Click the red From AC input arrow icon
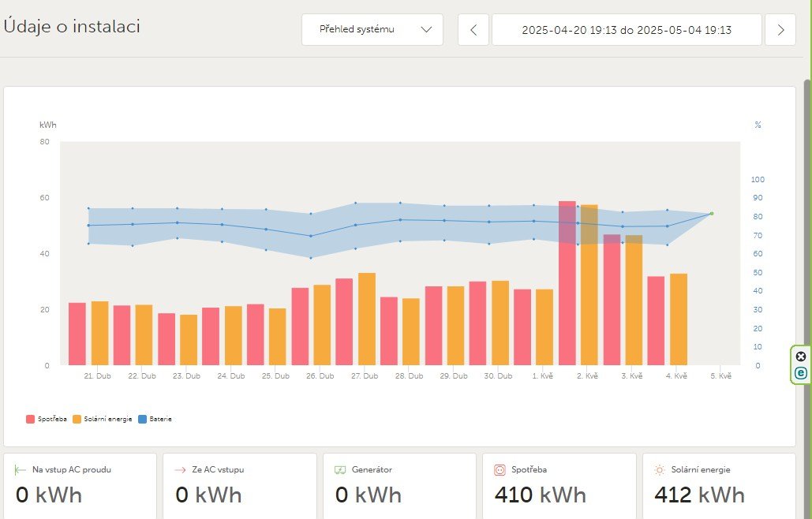Image resolution: width=812 pixels, height=519 pixels. [x=180, y=469]
